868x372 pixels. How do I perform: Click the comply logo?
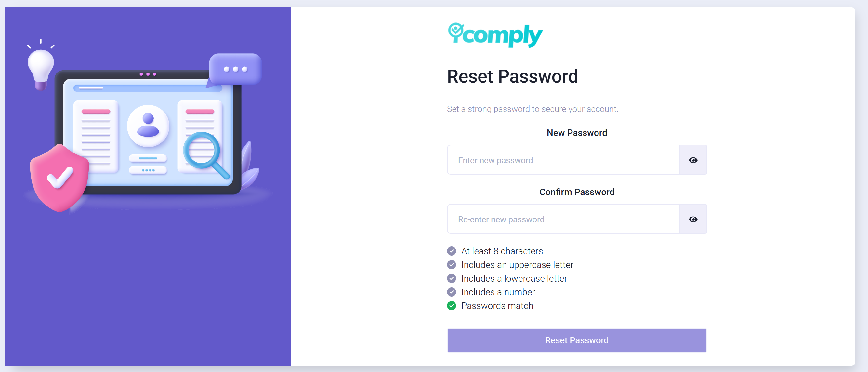[x=495, y=35]
